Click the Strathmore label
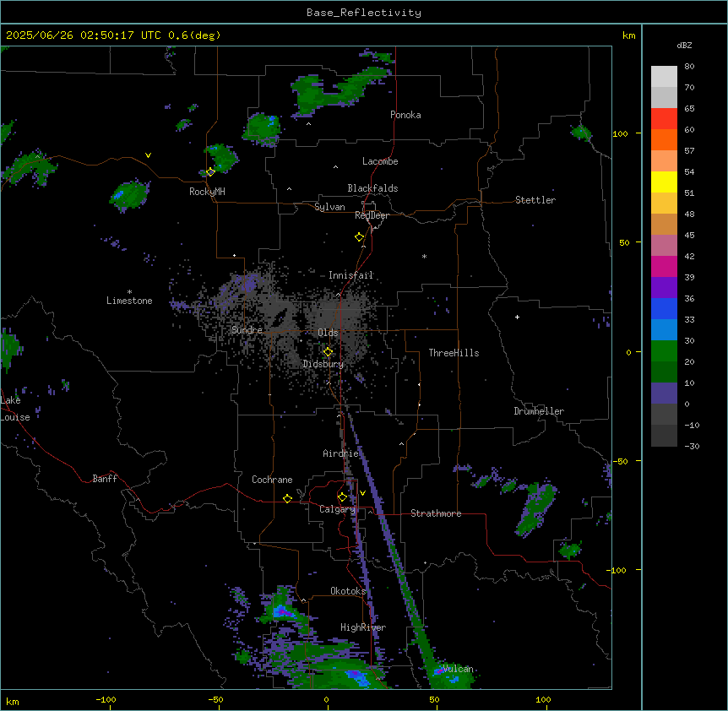The image size is (728, 711). [436, 513]
